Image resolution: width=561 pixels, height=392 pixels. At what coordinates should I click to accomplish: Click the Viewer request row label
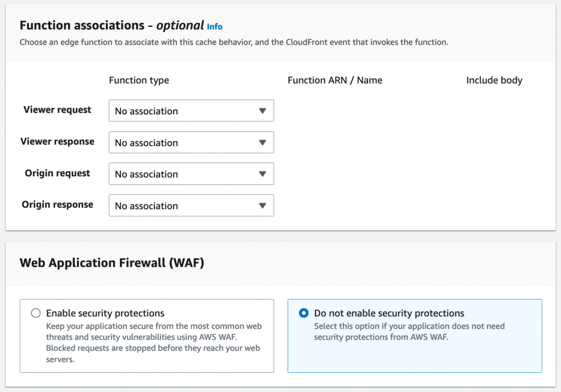point(58,110)
